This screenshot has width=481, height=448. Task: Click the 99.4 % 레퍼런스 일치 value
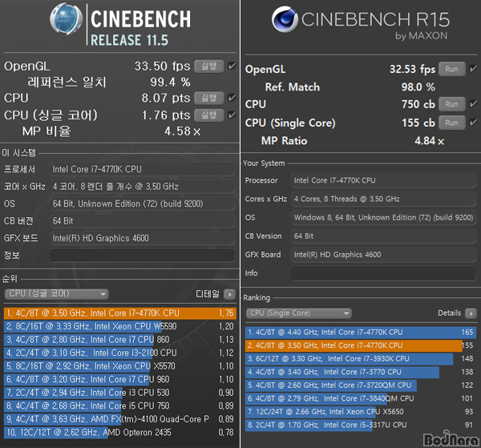coord(170,83)
